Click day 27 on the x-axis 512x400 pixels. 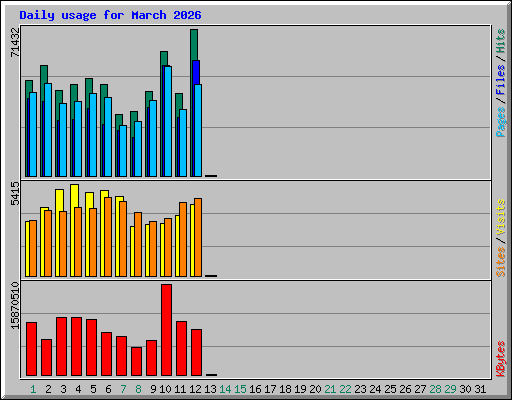(x=420, y=389)
